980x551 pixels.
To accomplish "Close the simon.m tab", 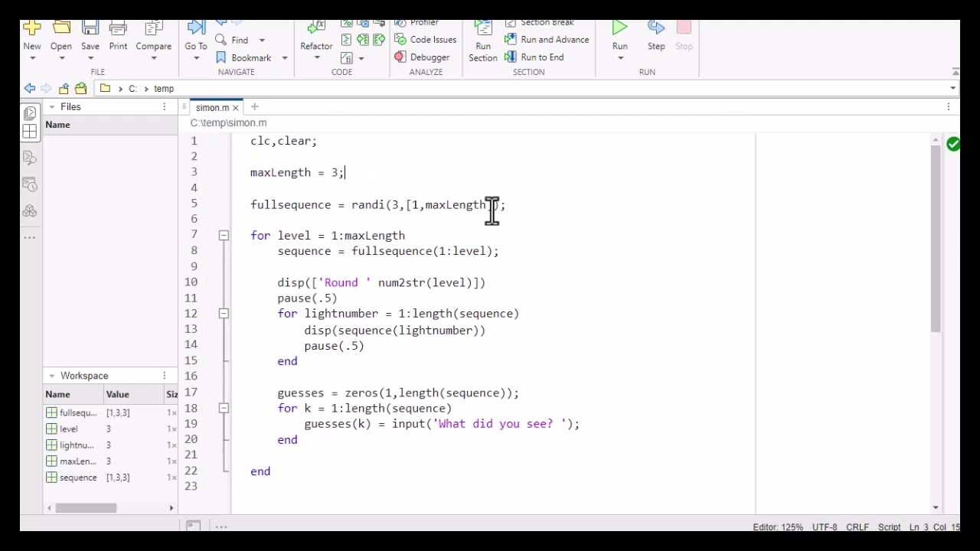I will (x=236, y=108).
